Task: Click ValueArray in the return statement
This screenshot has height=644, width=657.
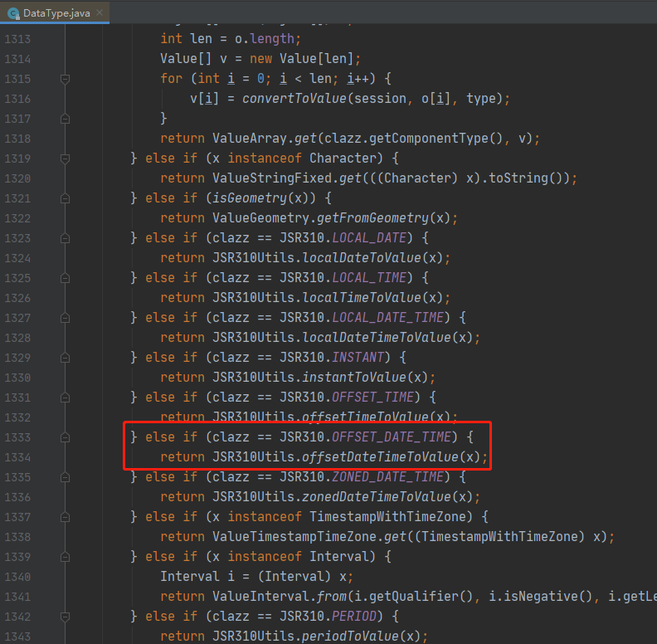Action: (x=250, y=139)
